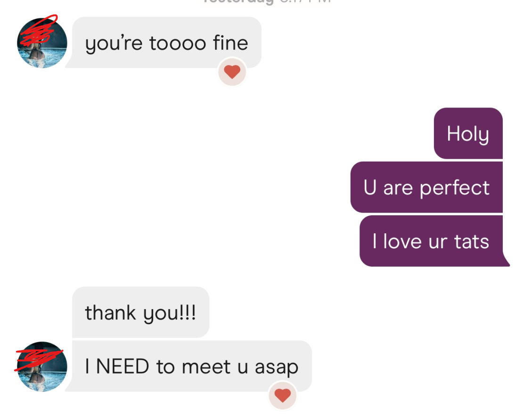Click the red scribble on the bottom avatar
The height and width of the screenshot is (416, 532).
38,359
